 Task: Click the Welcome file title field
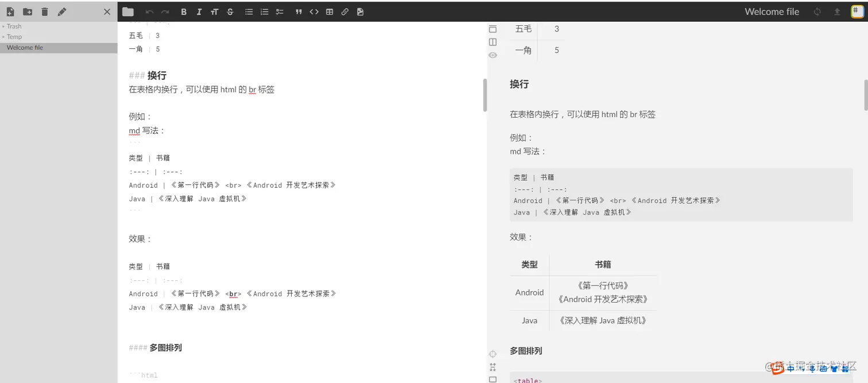tap(772, 11)
